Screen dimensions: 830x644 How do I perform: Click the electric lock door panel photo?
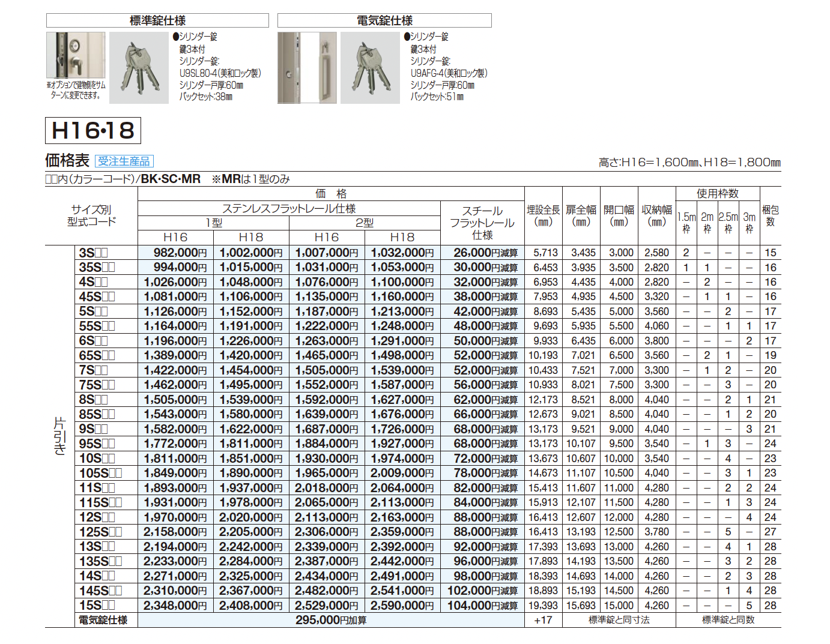pyautogui.click(x=306, y=68)
